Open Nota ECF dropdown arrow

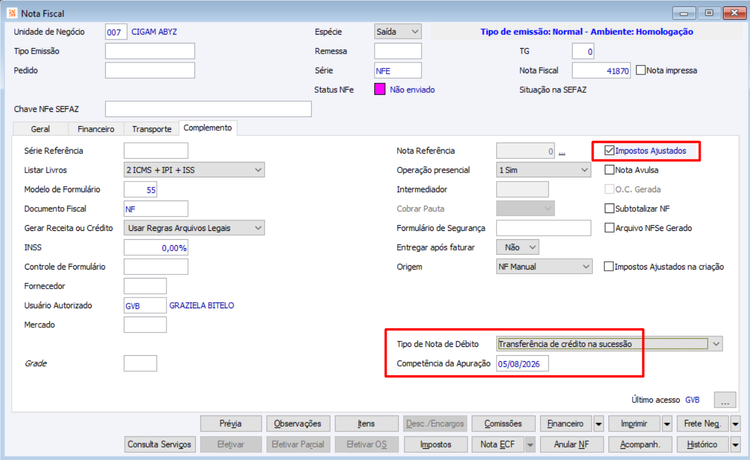tap(530, 444)
